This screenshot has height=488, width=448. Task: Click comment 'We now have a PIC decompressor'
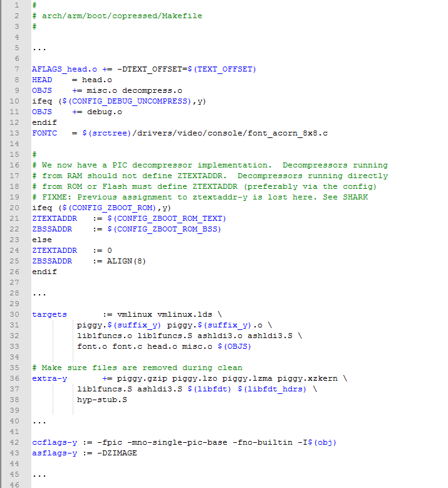(117, 165)
